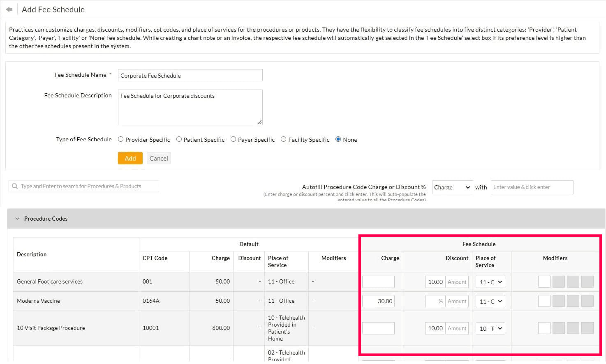
Task: Click the Add button
Action: (x=130, y=158)
